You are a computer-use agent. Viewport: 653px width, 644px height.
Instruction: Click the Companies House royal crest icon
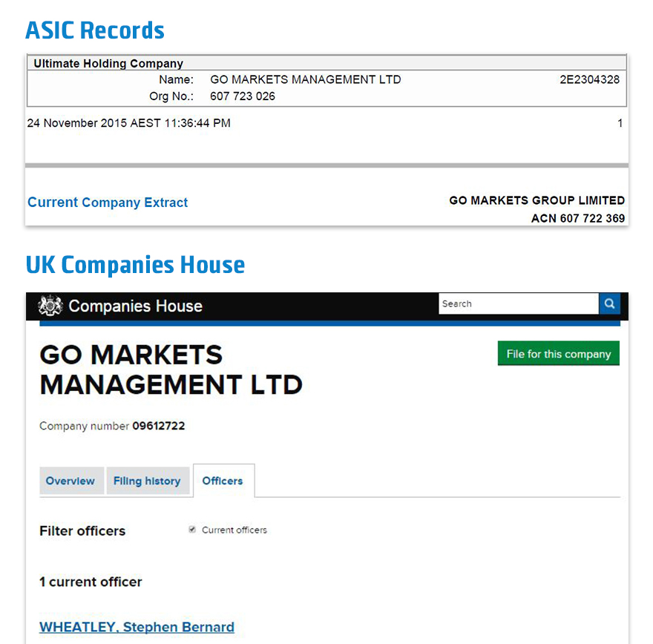point(50,306)
